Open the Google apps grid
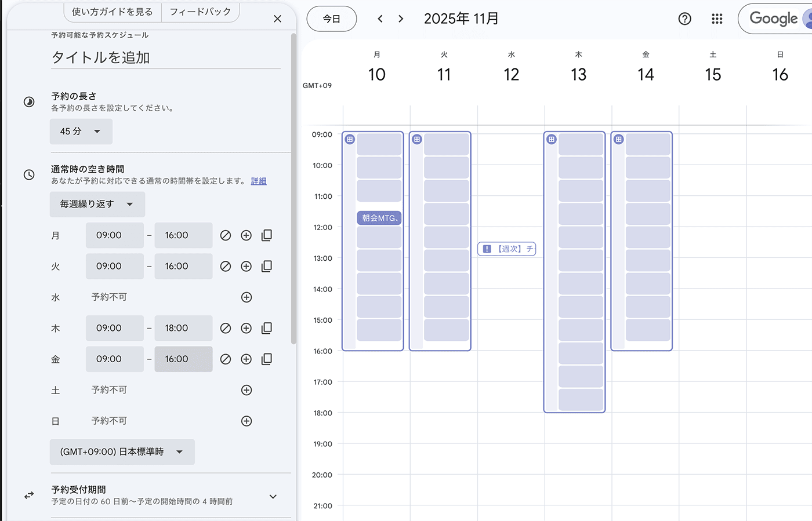The width and height of the screenshot is (812, 521). [717, 19]
